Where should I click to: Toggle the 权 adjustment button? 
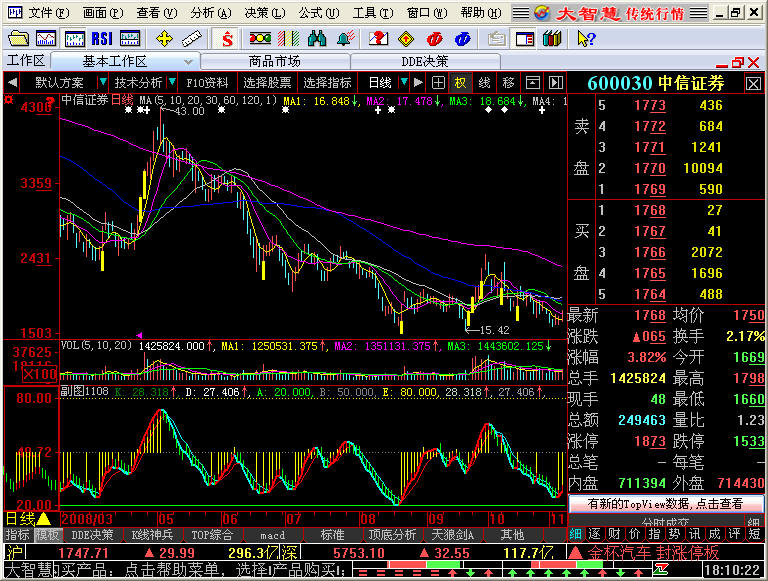460,83
